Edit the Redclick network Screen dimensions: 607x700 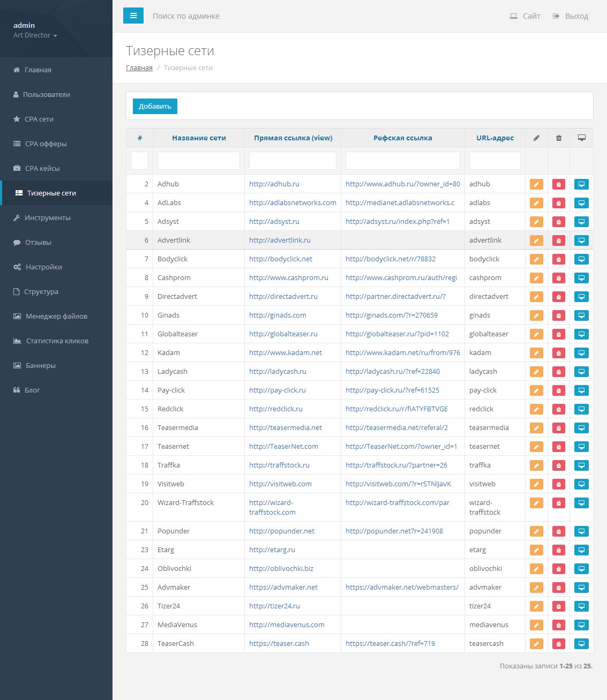(x=536, y=409)
